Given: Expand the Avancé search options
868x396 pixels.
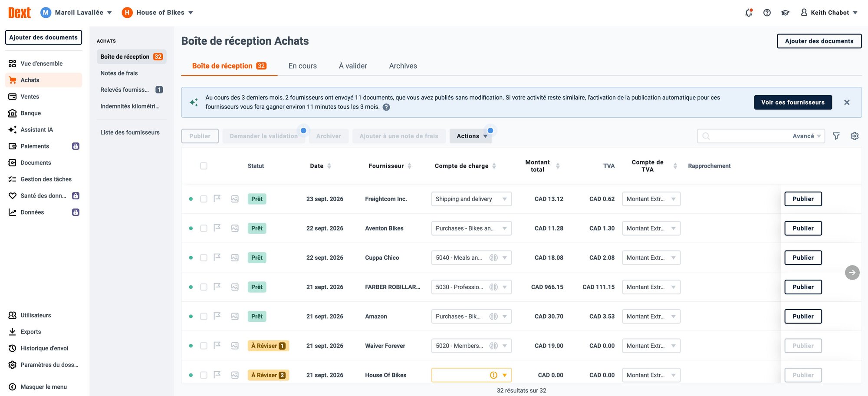Looking at the screenshot, I should (806, 136).
